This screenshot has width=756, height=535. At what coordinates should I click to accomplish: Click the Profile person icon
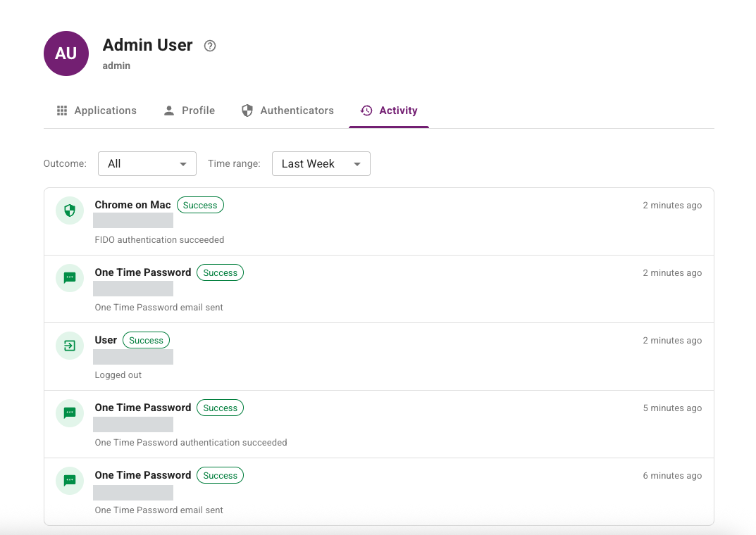click(x=169, y=111)
